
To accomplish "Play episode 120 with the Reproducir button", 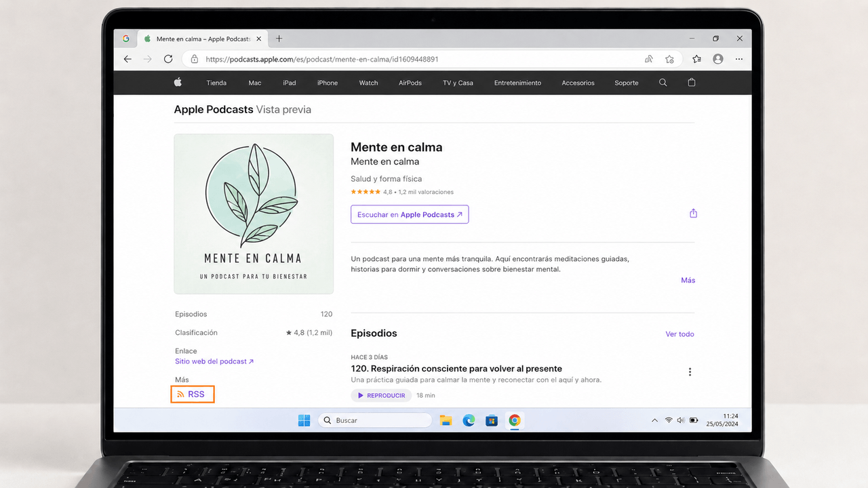I will [381, 395].
